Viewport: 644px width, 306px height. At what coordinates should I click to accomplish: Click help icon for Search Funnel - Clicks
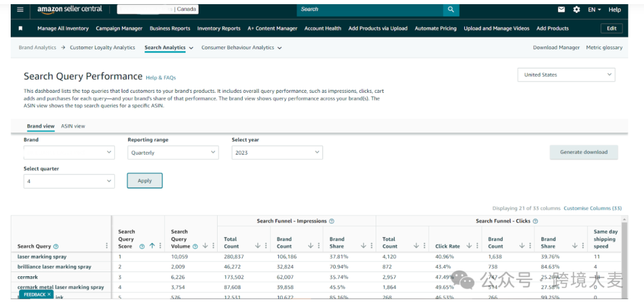coord(535,221)
